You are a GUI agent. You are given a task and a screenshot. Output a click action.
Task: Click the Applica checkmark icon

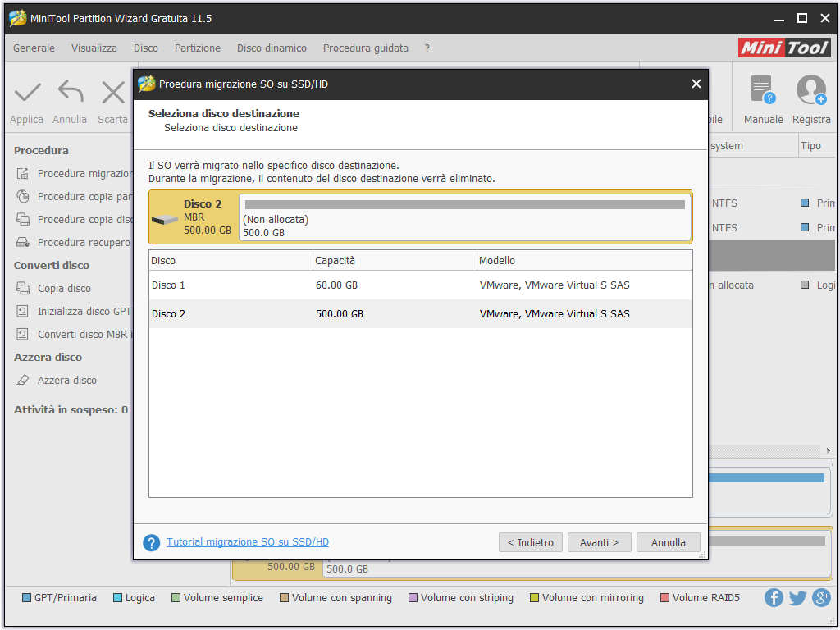coord(27,93)
